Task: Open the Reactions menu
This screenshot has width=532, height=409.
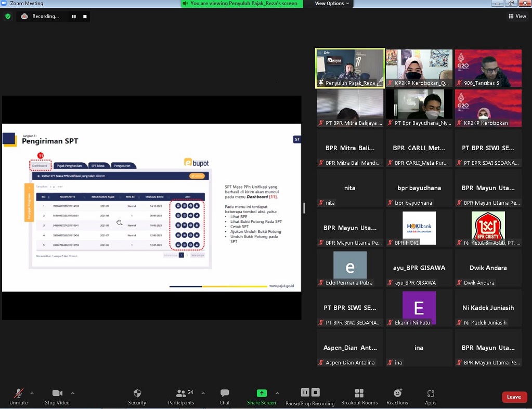Action: pos(397,393)
